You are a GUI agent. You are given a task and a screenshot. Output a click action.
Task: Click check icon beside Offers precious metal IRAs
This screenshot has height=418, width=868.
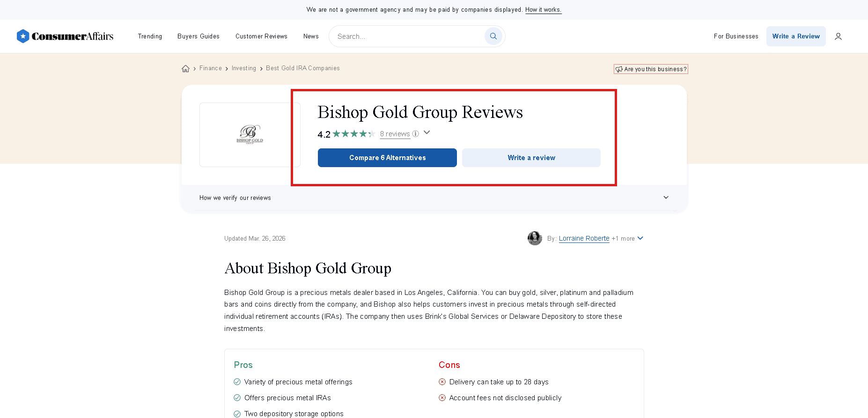coord(237,398)
